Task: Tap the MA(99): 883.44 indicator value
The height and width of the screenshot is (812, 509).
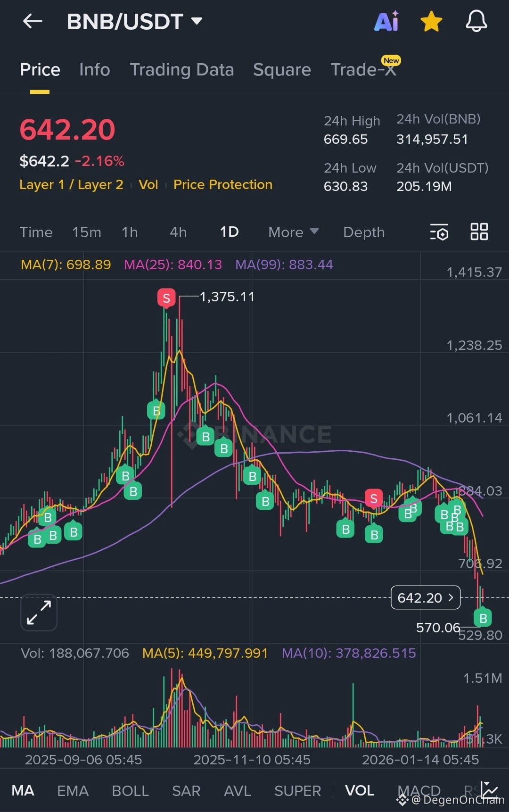Action: click(284, 265)
